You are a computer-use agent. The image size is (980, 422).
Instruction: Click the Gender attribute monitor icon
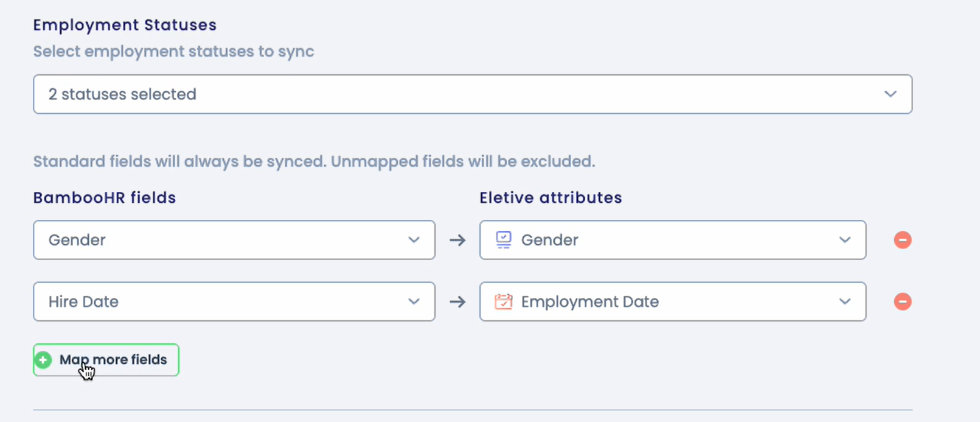504,240
